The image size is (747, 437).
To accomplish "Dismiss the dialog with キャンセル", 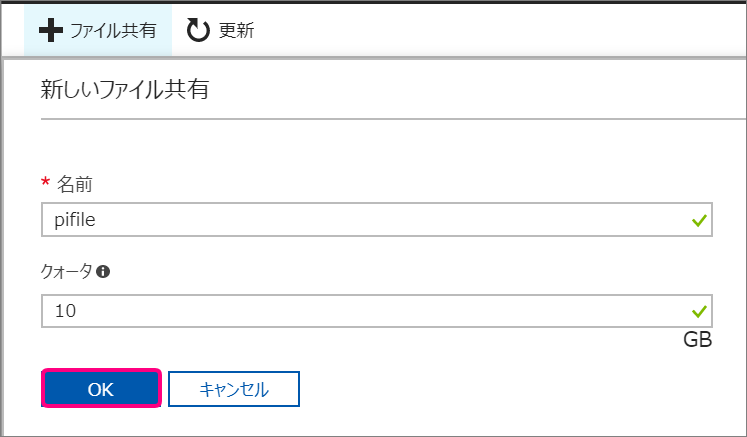I will tap(234, 389).
